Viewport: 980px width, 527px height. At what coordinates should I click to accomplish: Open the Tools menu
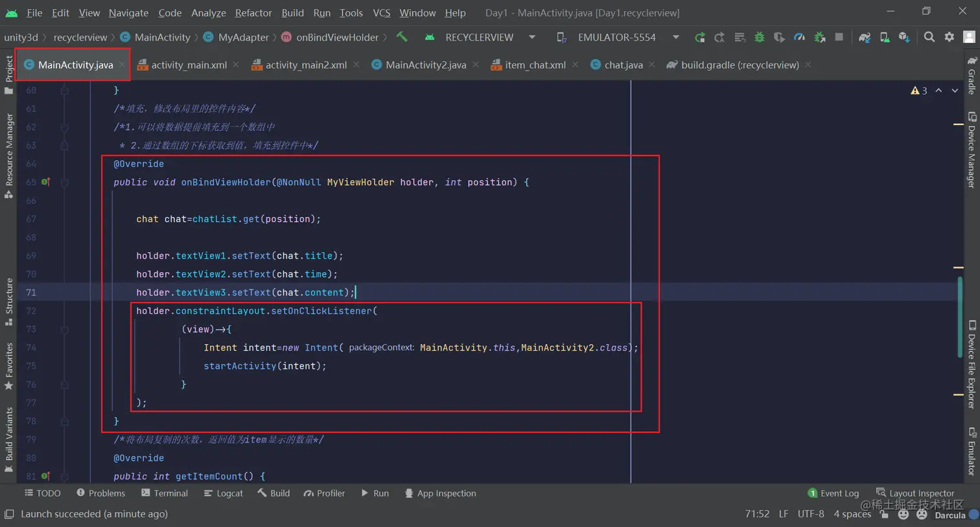[351, 12]
